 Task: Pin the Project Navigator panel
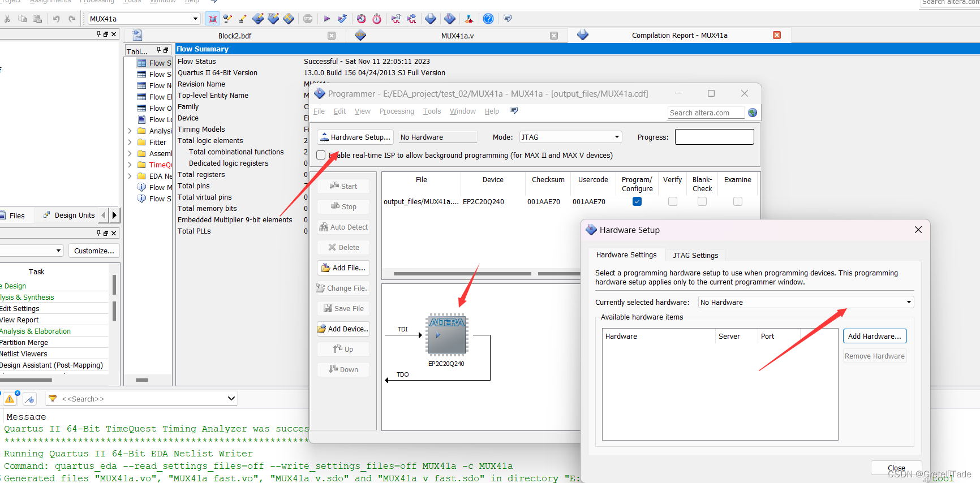pos(99,34)
